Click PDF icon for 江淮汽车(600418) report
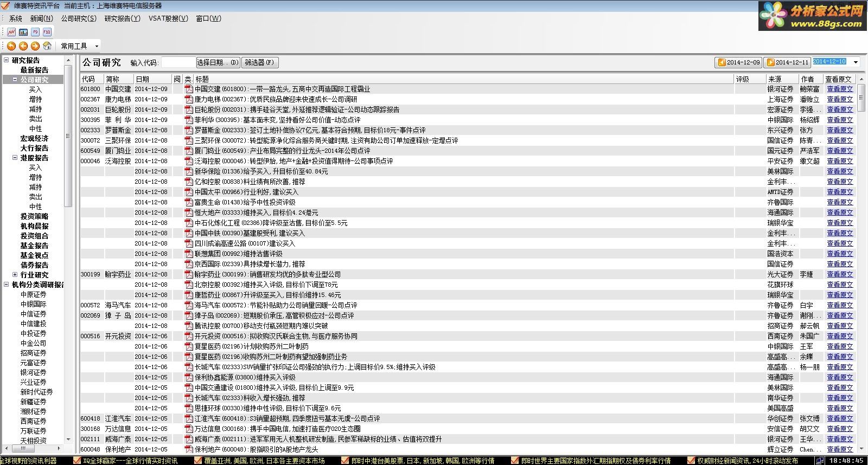This screenshot has width=868, height=465. point(189,418)
